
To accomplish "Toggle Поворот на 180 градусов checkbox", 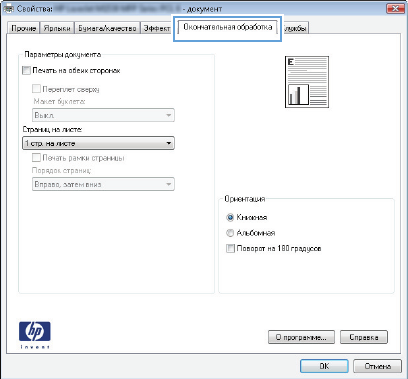I will pos(230,248).
